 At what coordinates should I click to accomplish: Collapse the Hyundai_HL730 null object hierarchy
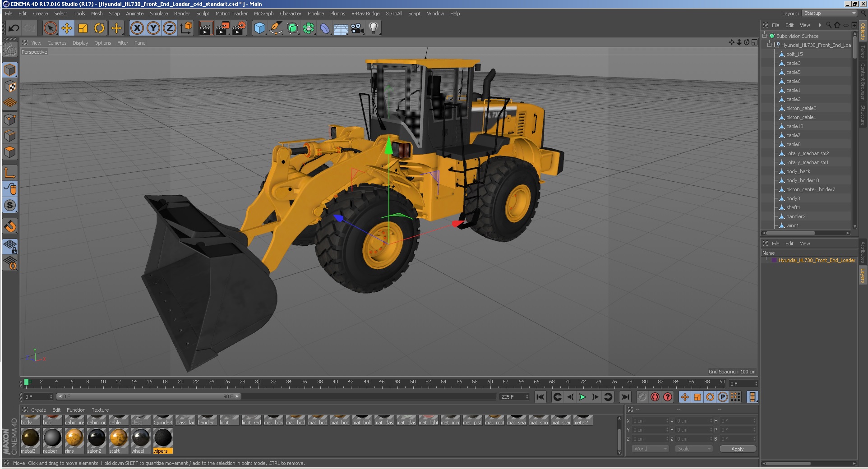pos(770,45)
